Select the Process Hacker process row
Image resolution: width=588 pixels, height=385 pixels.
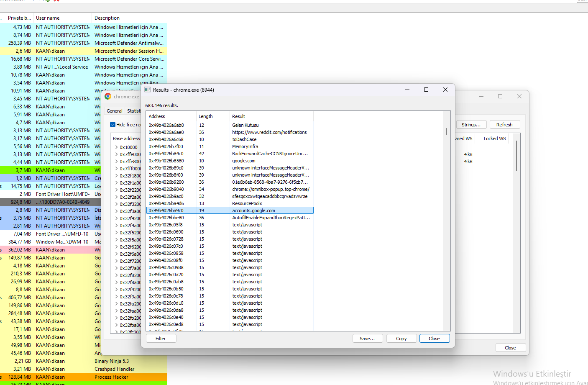point(84,377)
